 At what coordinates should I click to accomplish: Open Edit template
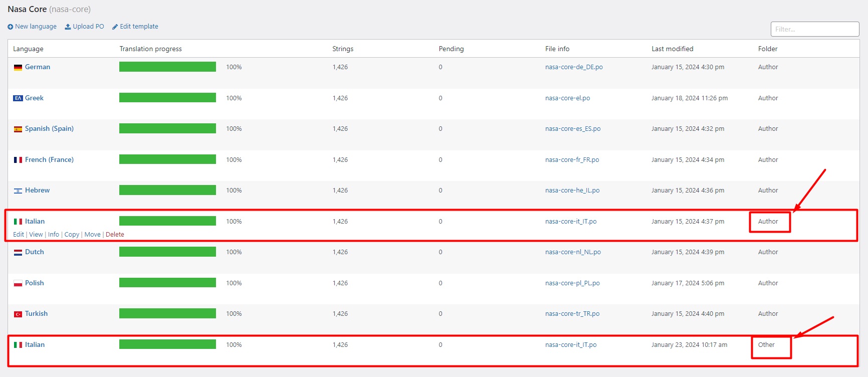click(x=135, y=27)
